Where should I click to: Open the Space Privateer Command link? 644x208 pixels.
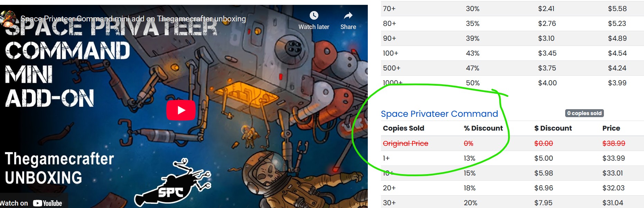coord(439,114)
